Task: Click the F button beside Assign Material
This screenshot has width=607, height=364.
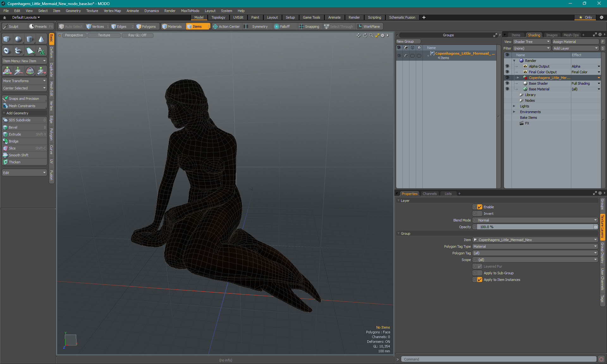Action: [603, 42]
